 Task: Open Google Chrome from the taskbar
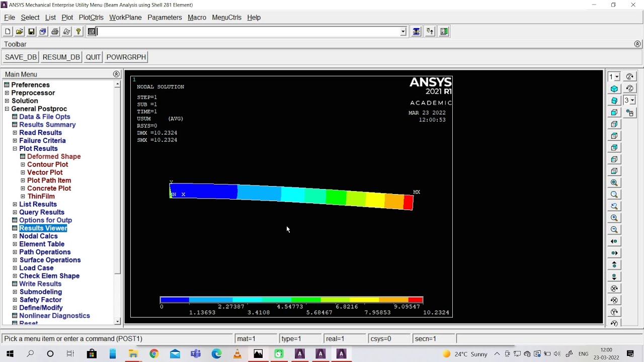click(x=154, y=354)
